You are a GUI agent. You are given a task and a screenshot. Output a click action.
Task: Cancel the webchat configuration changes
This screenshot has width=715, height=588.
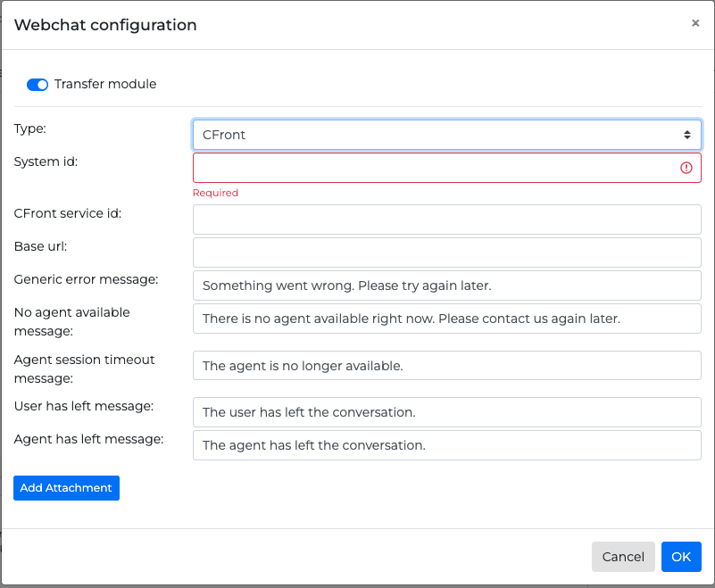(623, 557)
